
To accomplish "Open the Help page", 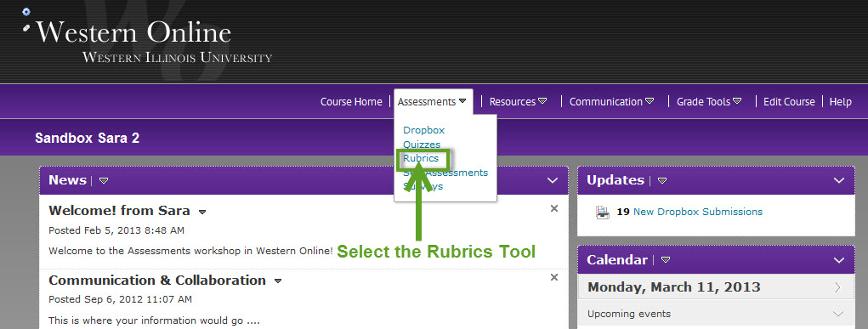I will click(x=840, y=101).
